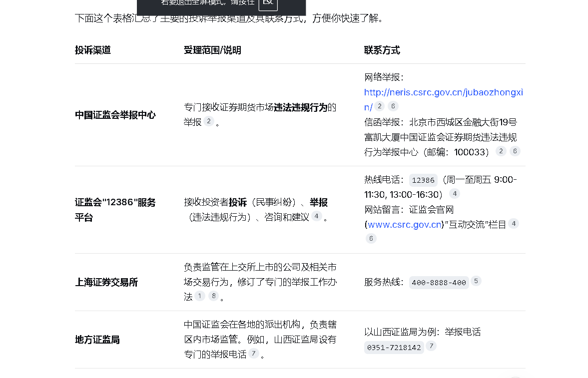Click citation 8 in the 上海证券交易所 description

tap(213, 296)
